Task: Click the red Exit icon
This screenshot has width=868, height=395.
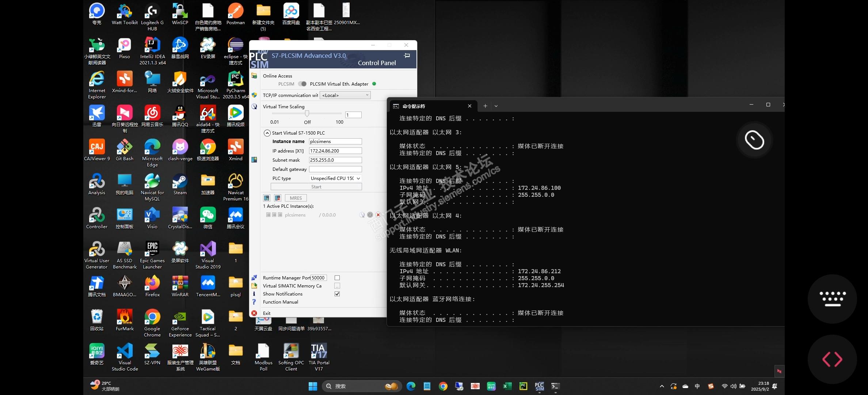Action: point(254,313)
